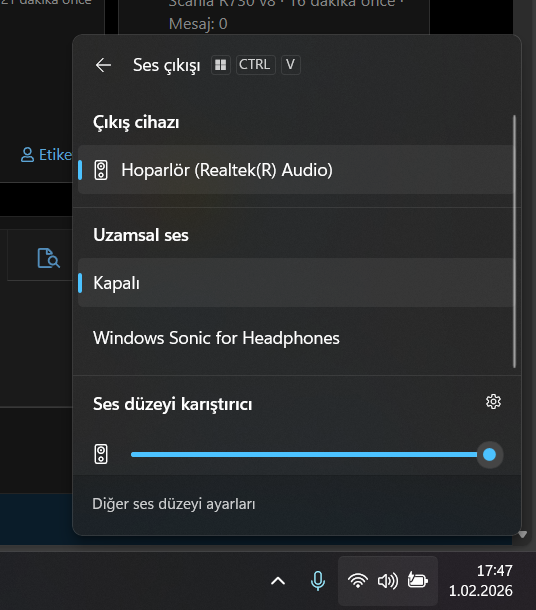Select Hoparlör (Realtek(R) Audio) output device

[x=296, y=170]
